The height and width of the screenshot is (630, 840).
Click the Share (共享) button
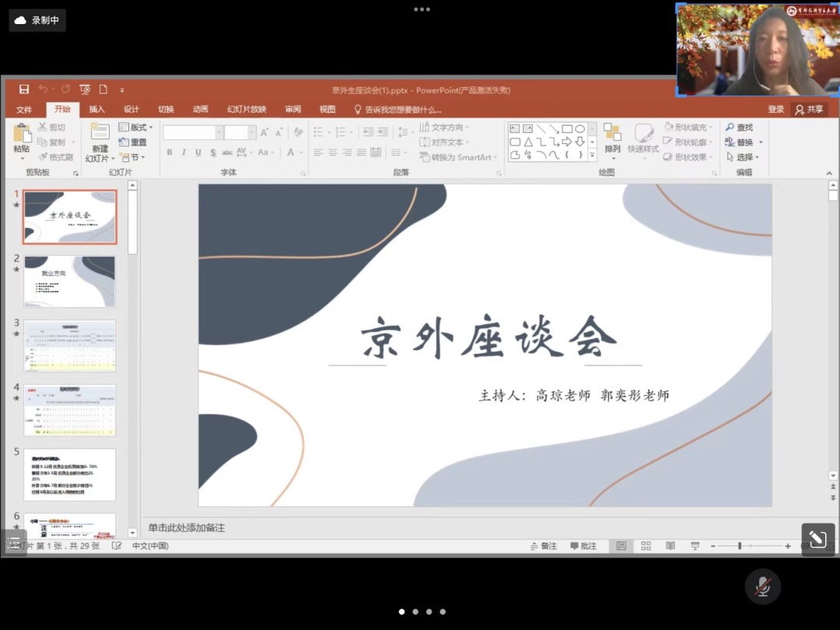(x=809, y=110)
